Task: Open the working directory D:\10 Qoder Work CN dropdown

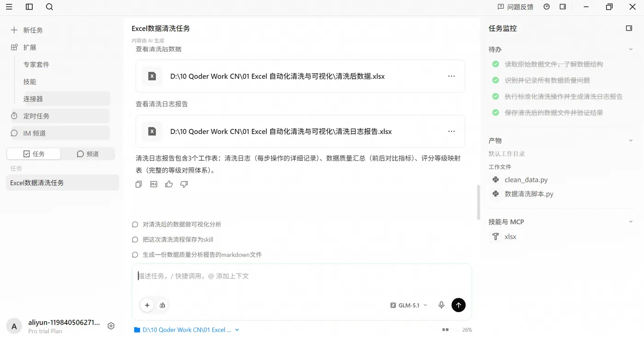Action: 187,330
